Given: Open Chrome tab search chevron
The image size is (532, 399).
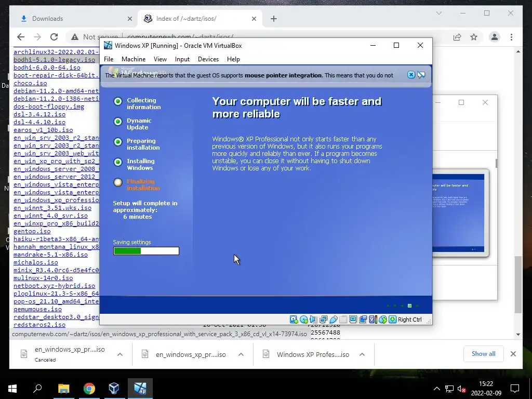Looking at the screenshot, I should [x=438, y=13].
